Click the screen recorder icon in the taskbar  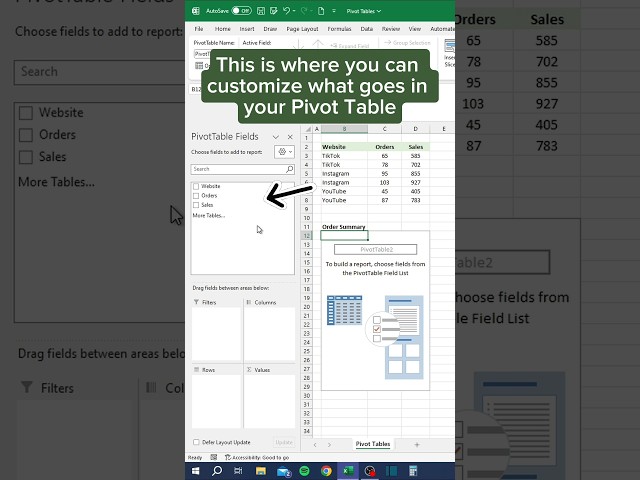(369, 471)
